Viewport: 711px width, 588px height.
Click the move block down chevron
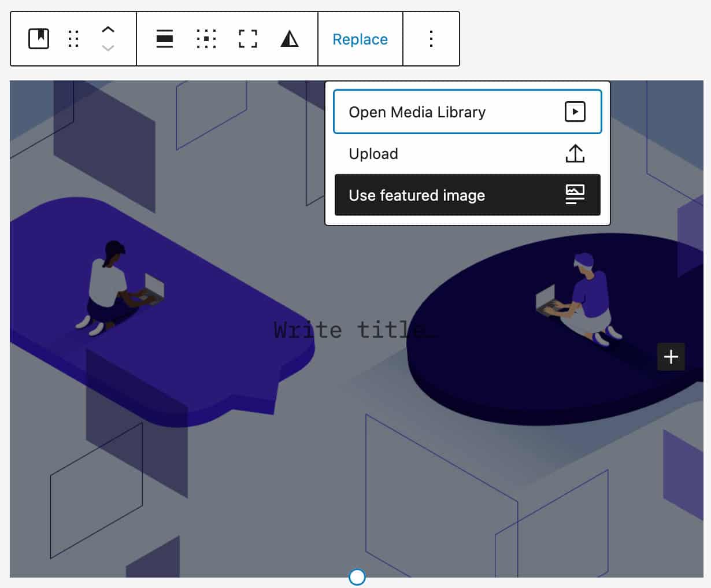coord(108,49)
